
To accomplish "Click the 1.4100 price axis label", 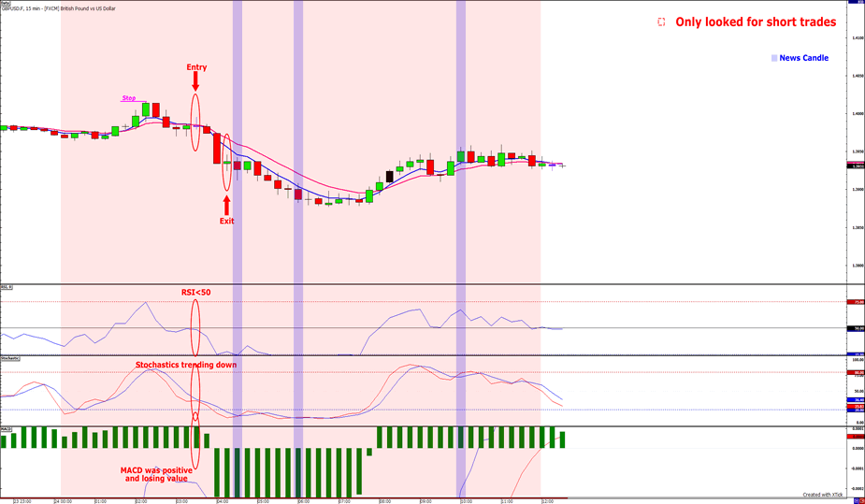I will click(x=858, y=38).
